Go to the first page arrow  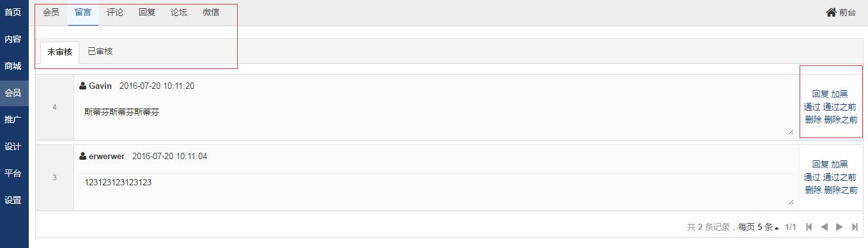click(x=809, y=227)
